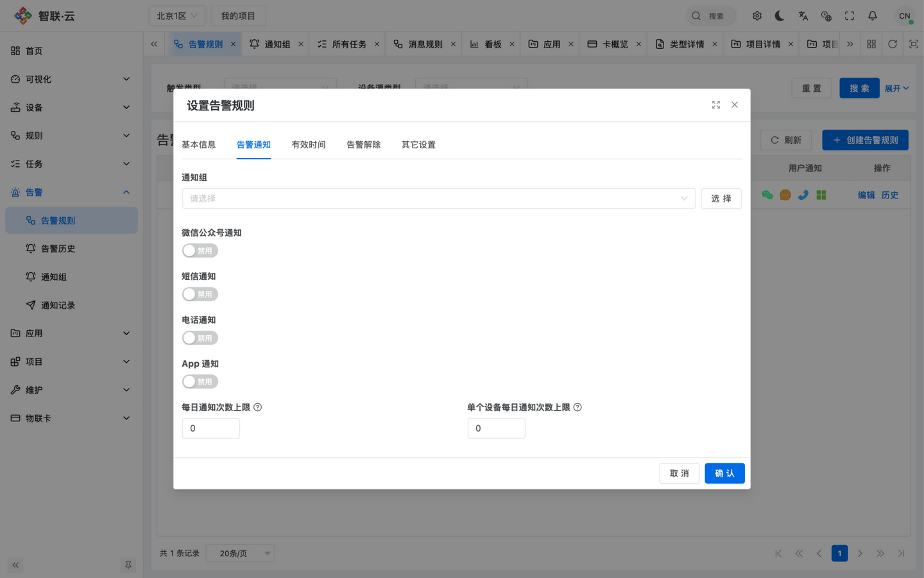
Task: Open the 20条/页 page size dropdown
Action: pos(241,554)
